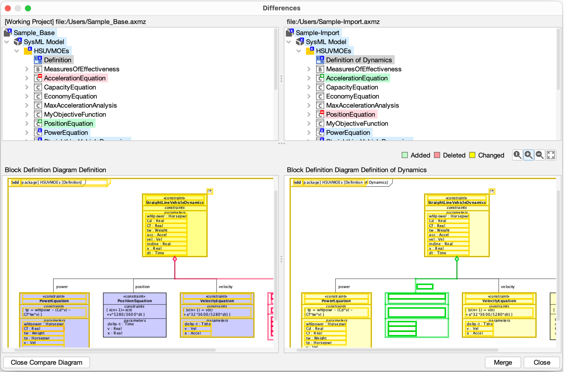Collapse HSUVMOEs in right tree
Image resolution: width=588 pixels, height=372 pixels.
(x=299, y=51)
